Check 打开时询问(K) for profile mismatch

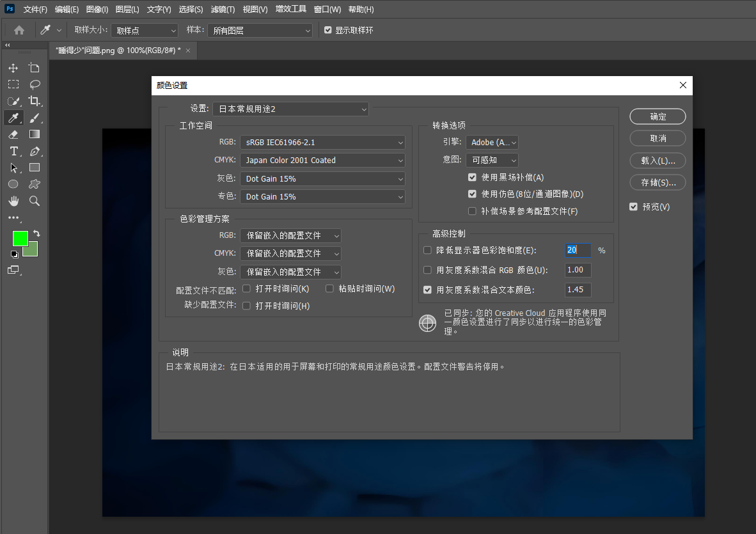[x=246, y=288]
